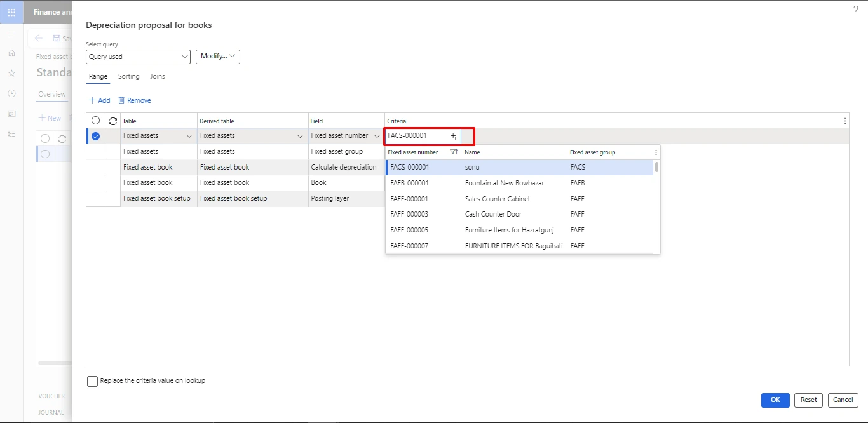Open Recent clock icon in sidebar

pyautogui.click(x=11, y=93)
